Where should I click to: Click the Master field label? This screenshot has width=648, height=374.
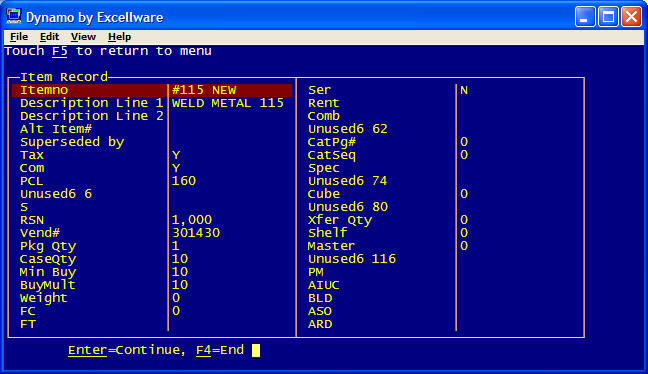coord(331,246)
